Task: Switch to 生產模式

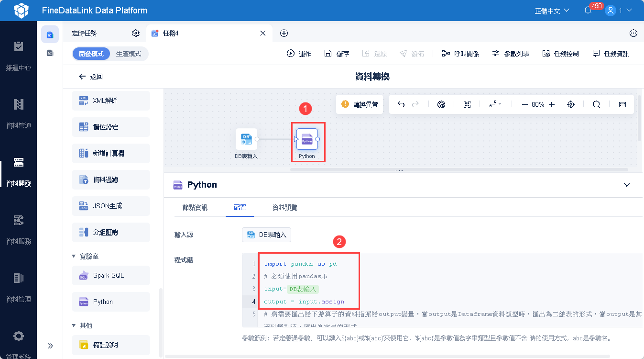Action: tap(129, 54)
